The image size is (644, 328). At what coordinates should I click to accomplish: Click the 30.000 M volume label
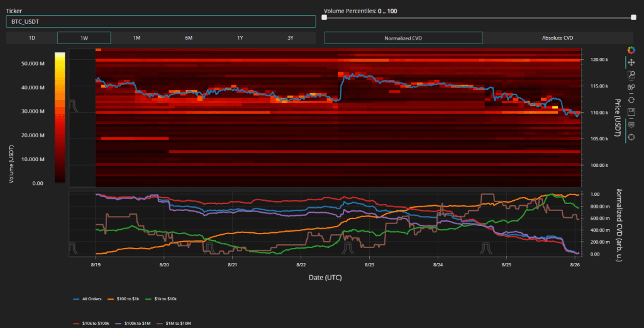[x=33, y=111]
